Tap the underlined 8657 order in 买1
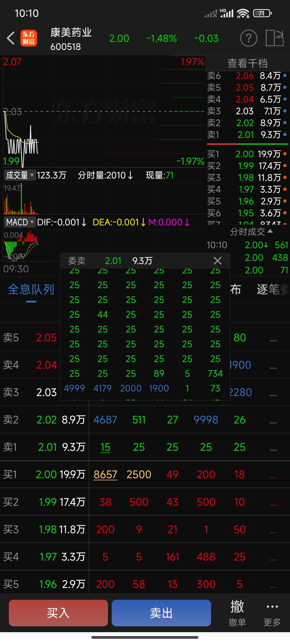The height and width of the screenshot is (644, 290). [105, 474]
